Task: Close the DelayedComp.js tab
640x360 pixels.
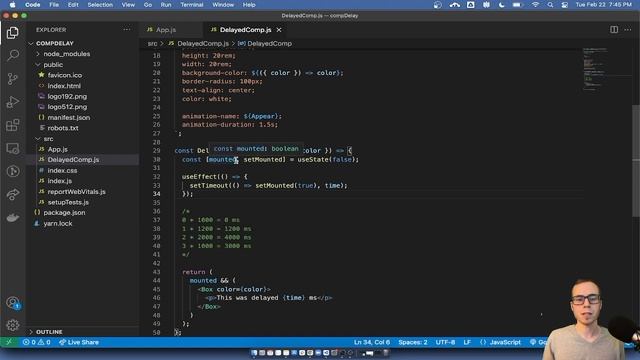Action: (x=279, y=30)
